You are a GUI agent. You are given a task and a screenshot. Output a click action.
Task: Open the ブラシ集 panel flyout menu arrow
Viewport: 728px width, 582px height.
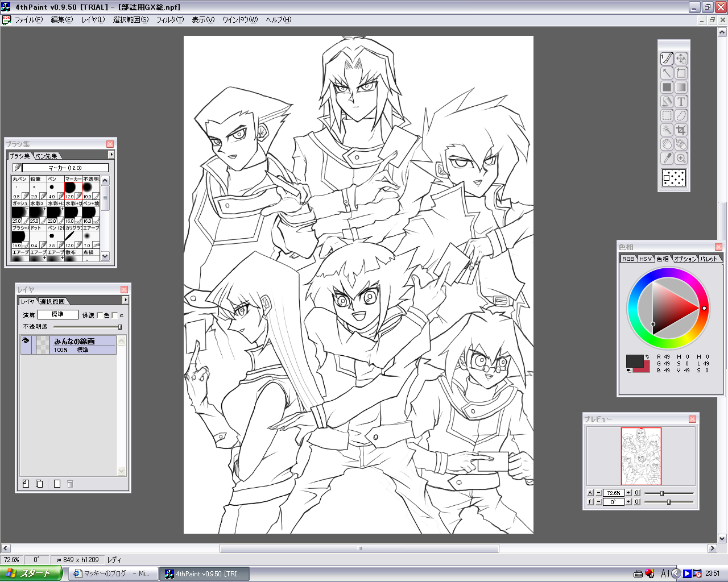click(111, 155)
